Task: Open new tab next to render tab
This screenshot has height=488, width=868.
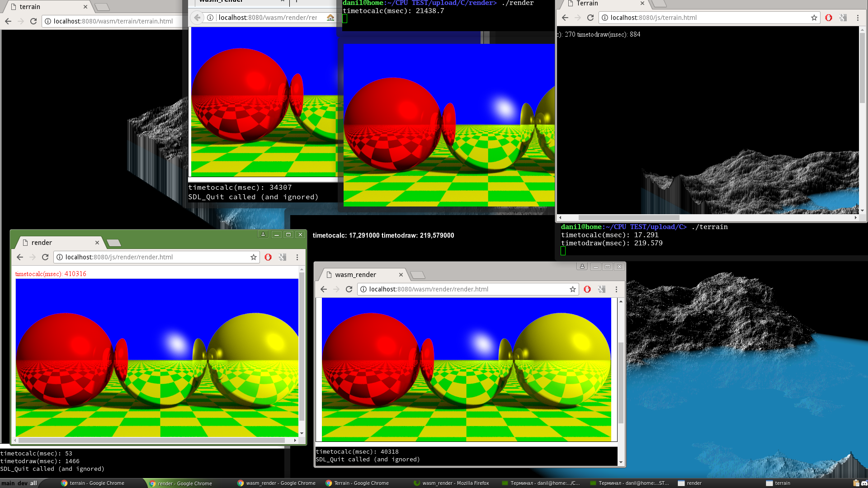Action: coord(114,243)
